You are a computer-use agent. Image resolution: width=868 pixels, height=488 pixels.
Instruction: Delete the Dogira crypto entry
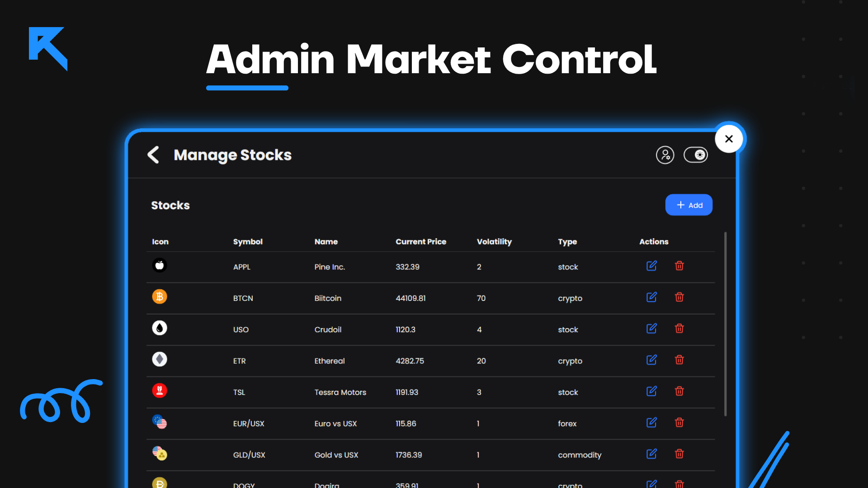[679, 483]
